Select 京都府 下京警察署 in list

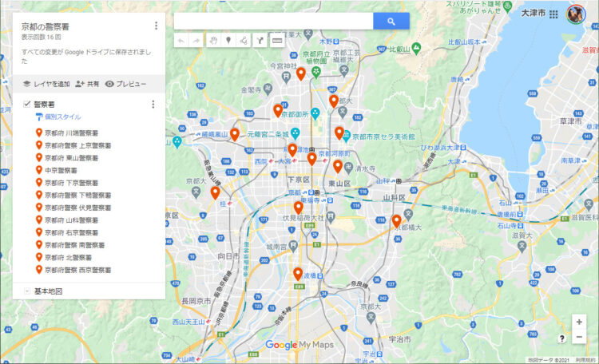71,183
